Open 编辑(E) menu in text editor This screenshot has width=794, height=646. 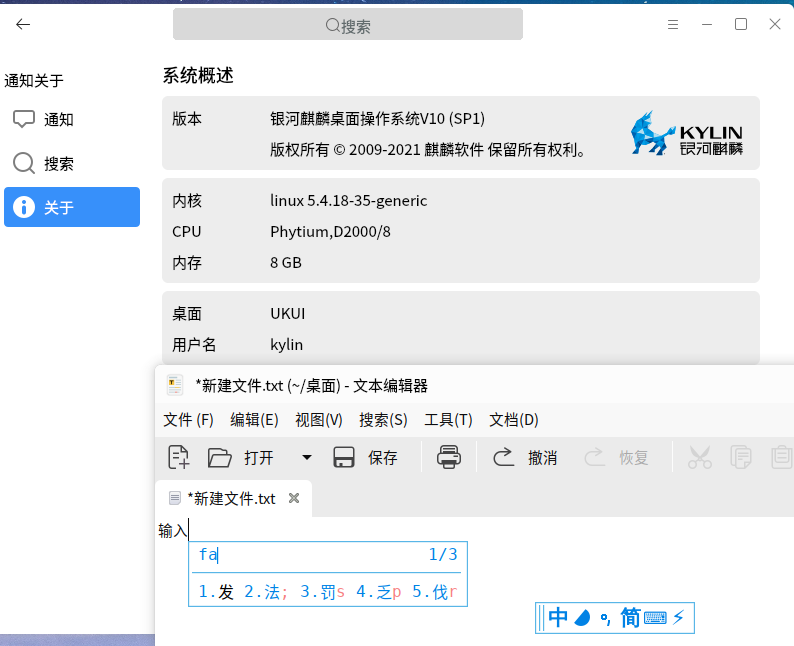254,420
